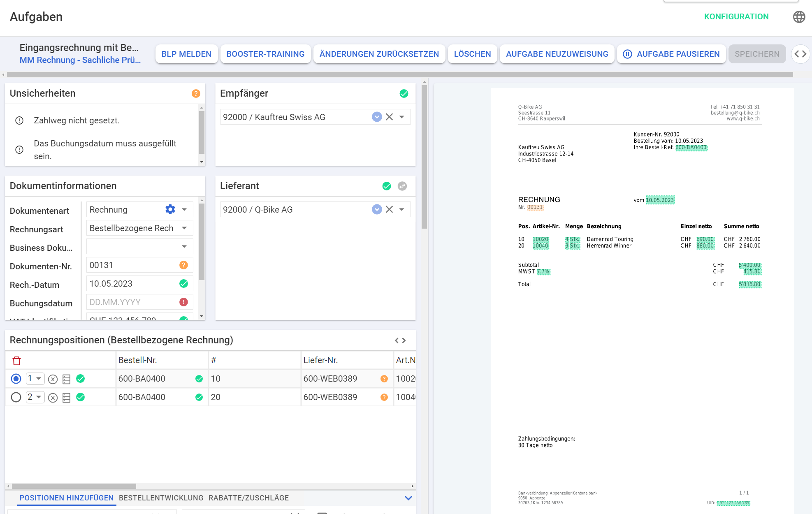Click the Buchungsdatum date input field
This screenshot has height=514, width=812.
pyautogui.click(x=132, y=302)
